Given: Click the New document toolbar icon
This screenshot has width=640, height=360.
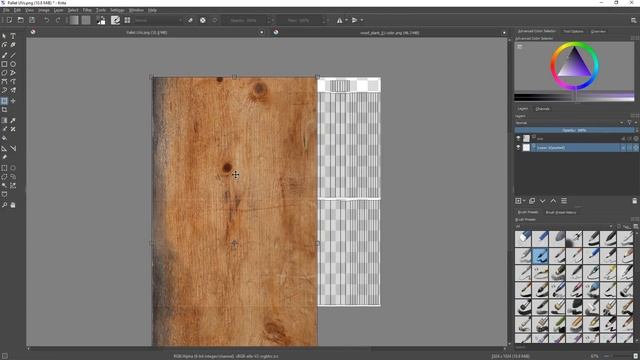Looking at the screenshot, I should (9, 20).
